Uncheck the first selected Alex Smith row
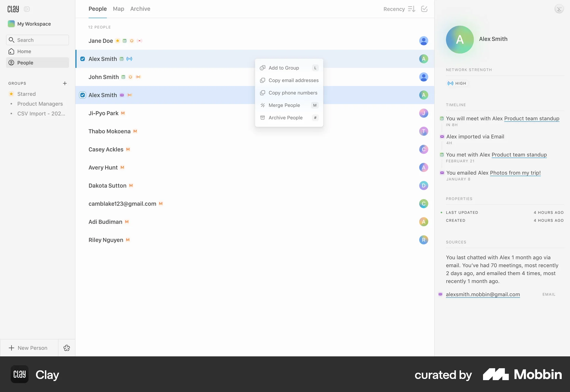This screenshot has height=392, width=570. tap(82, 59)
